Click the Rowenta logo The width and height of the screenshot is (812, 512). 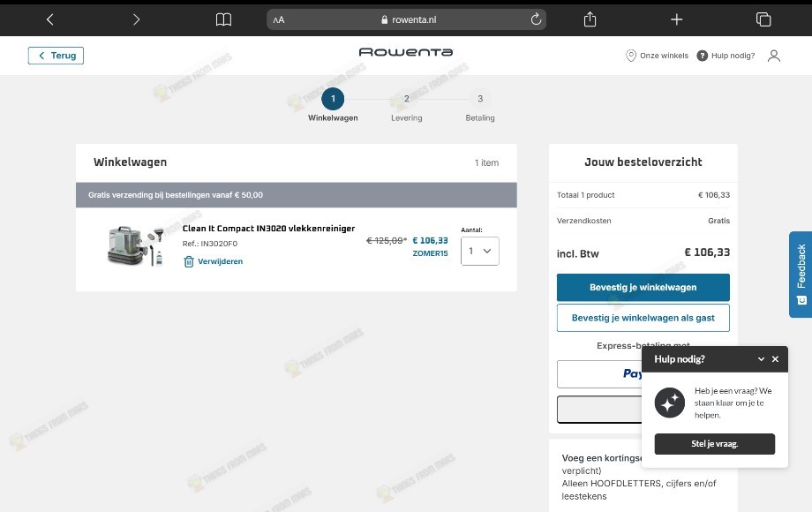point(406,52)
